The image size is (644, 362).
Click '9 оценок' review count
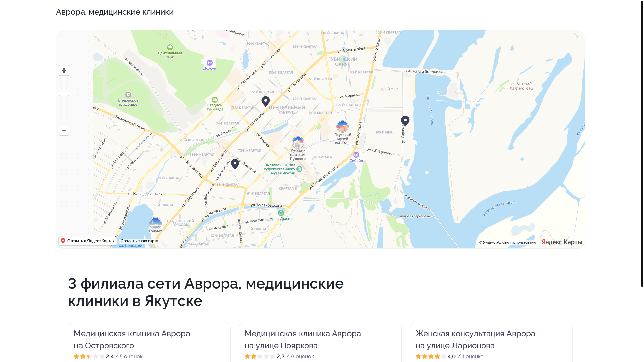pyautogui.click(x=302, y=356)
